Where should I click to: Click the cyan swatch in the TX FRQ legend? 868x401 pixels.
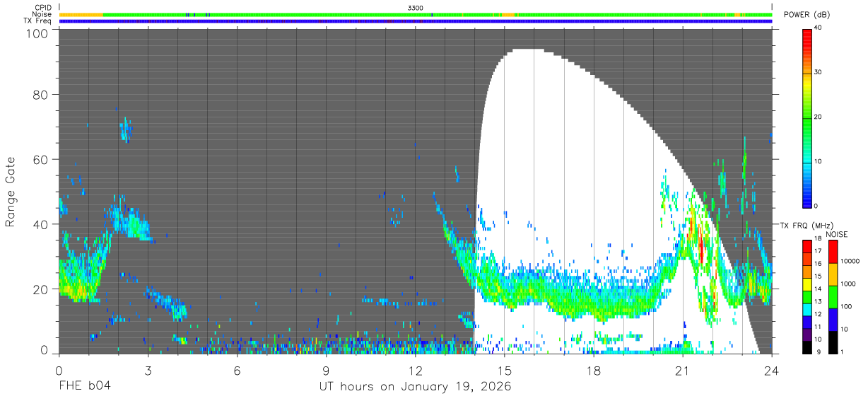807,310
